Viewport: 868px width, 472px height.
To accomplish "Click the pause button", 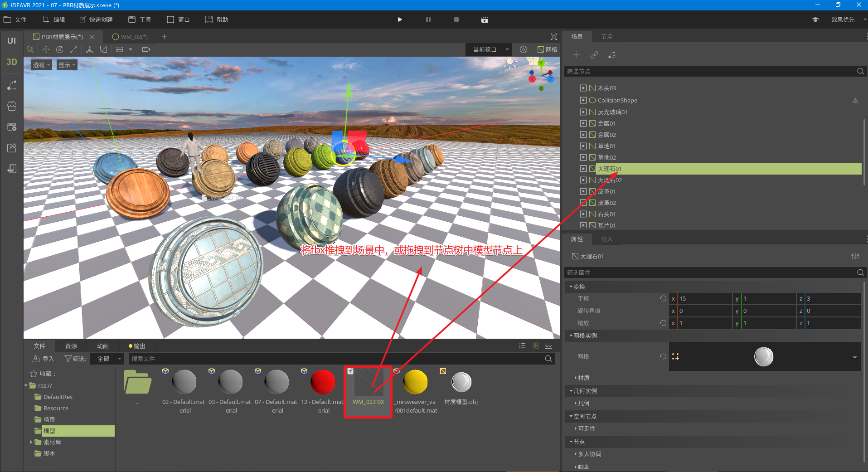I will pyautogui.click(x=428, y=19).
